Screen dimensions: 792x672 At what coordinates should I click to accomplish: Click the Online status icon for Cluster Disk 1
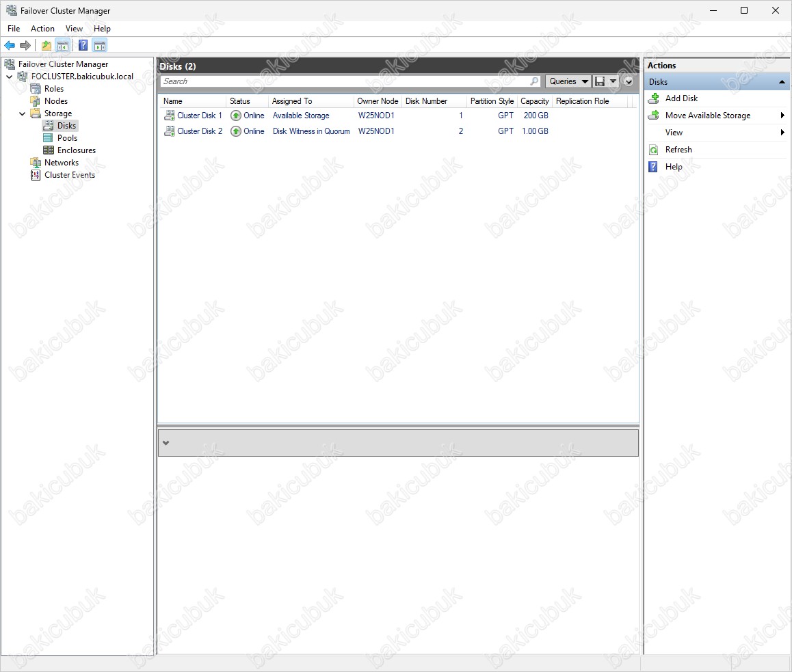[x=236, y=116]
